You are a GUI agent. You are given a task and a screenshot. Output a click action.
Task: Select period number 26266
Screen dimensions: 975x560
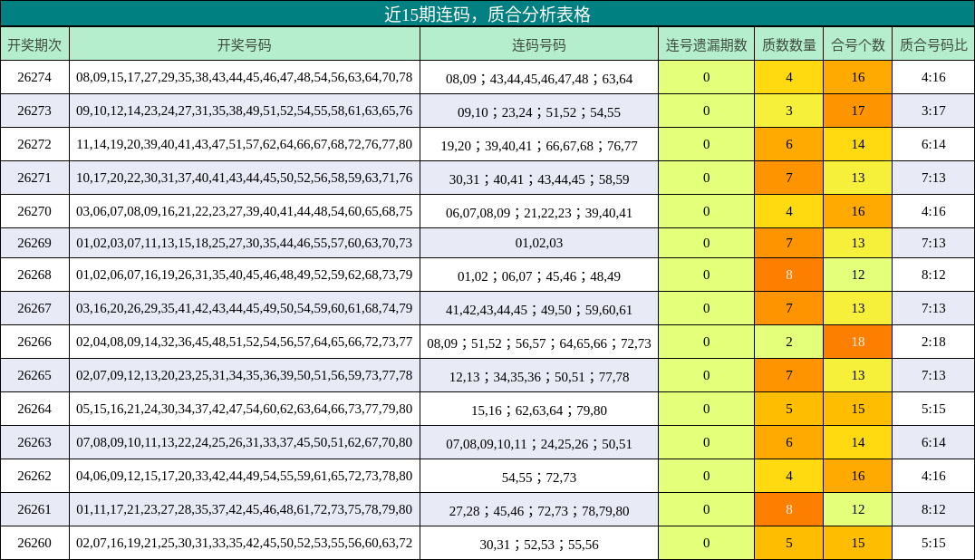coord(34,342)
